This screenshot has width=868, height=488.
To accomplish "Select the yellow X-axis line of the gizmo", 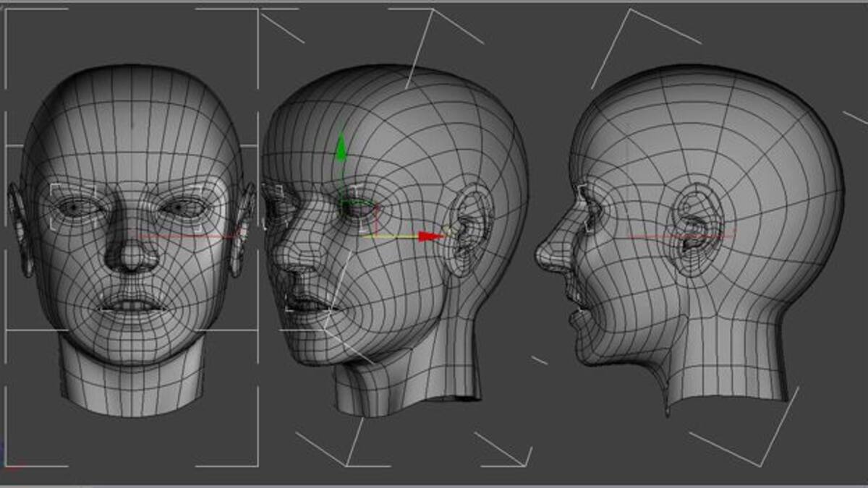I will tap(391, 236).
